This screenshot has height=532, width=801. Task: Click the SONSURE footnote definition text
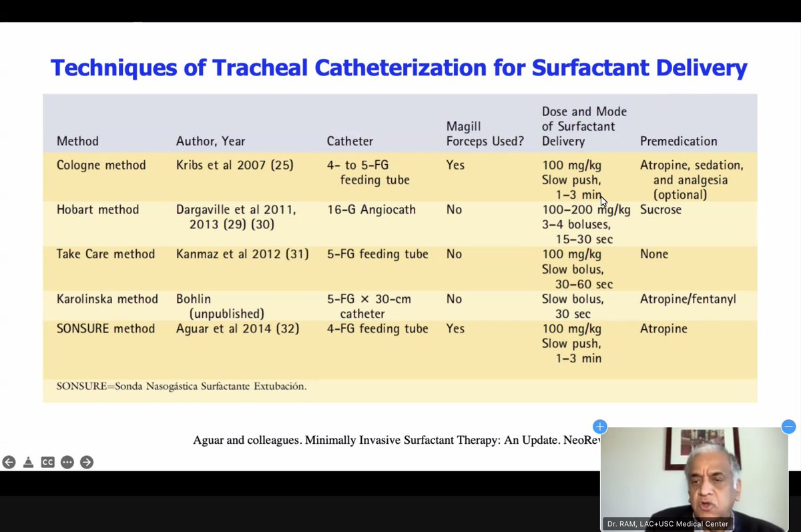point(182,386)
